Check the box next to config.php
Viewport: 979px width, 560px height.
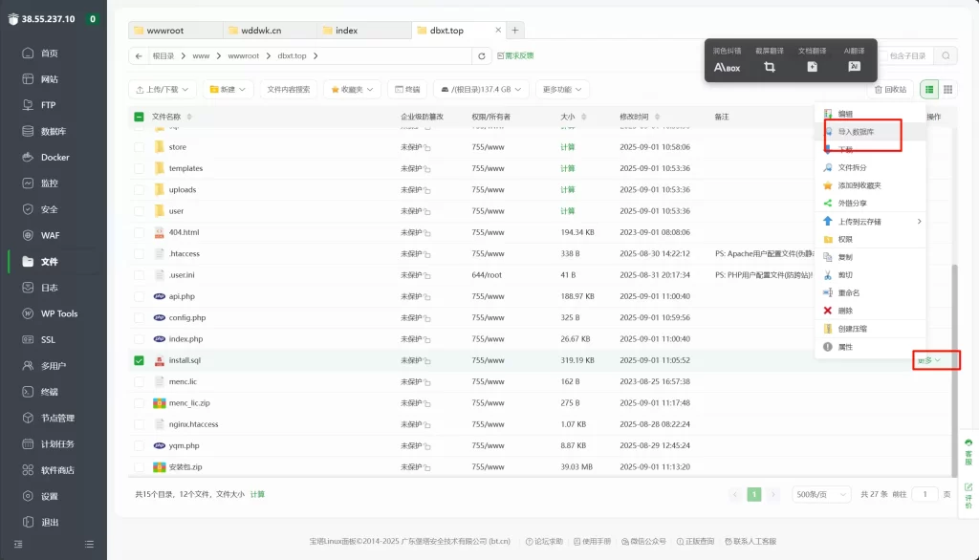(x=139, y=317)
